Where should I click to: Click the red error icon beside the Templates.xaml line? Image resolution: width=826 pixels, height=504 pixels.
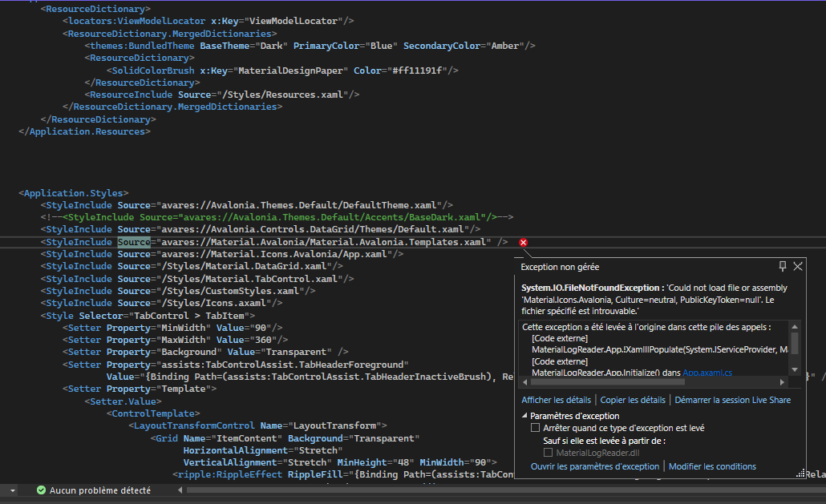(523, 243)
